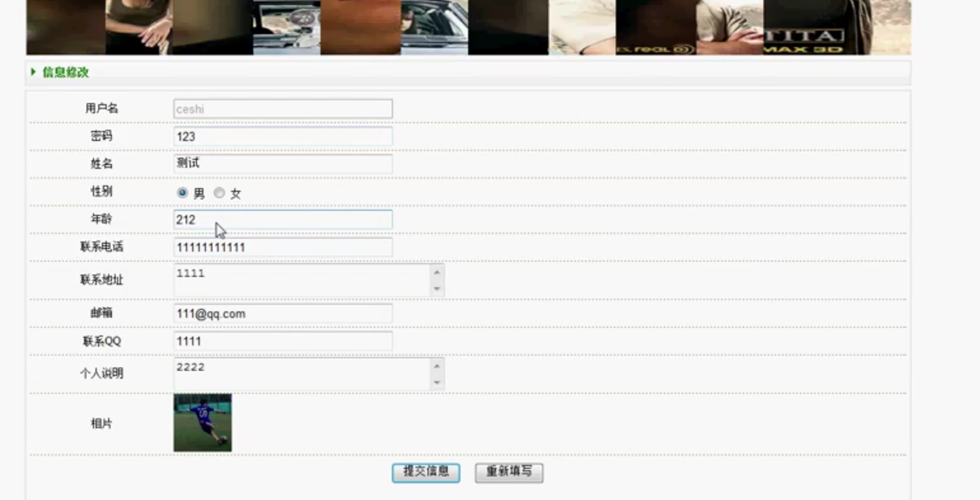The height and width of the screenshot is (500, 980).
Task: Click the 邮箱 label
Action: (102, 313)
